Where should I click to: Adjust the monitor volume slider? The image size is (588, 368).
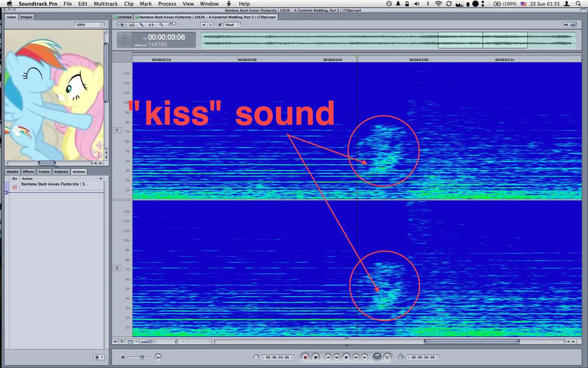[142, 357]
